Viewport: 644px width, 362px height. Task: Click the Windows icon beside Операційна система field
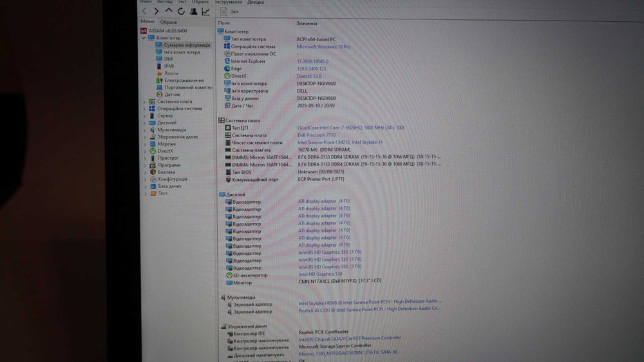point(227,46)
